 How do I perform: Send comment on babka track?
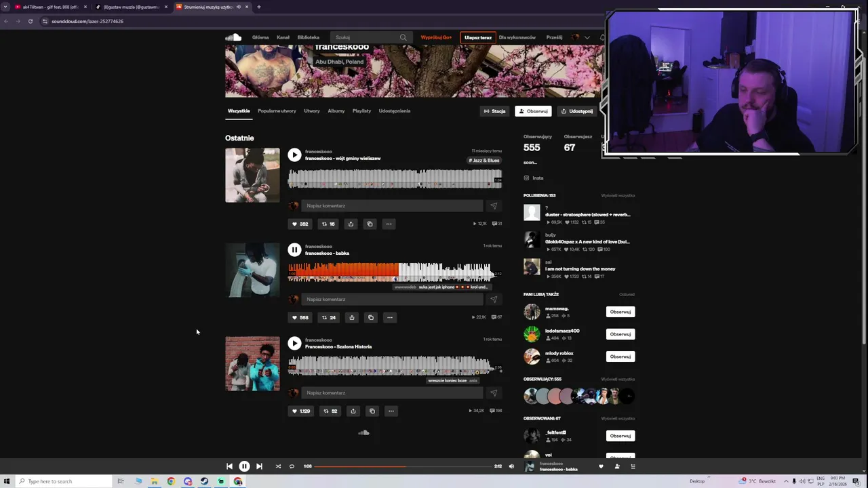coord(493,299)
